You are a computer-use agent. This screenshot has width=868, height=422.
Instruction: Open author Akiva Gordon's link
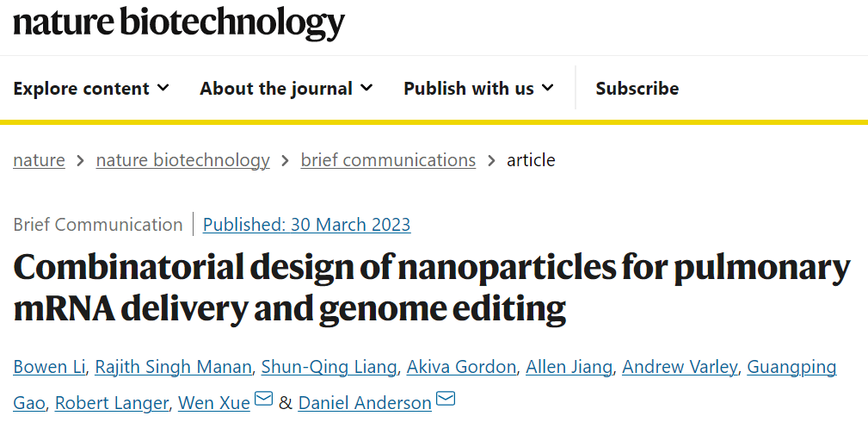coord(461,368)
